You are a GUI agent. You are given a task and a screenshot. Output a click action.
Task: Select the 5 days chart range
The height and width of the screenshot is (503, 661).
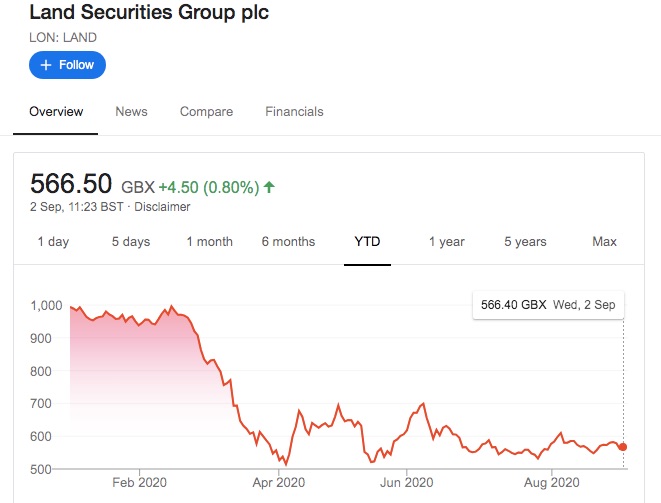(131, 242)
